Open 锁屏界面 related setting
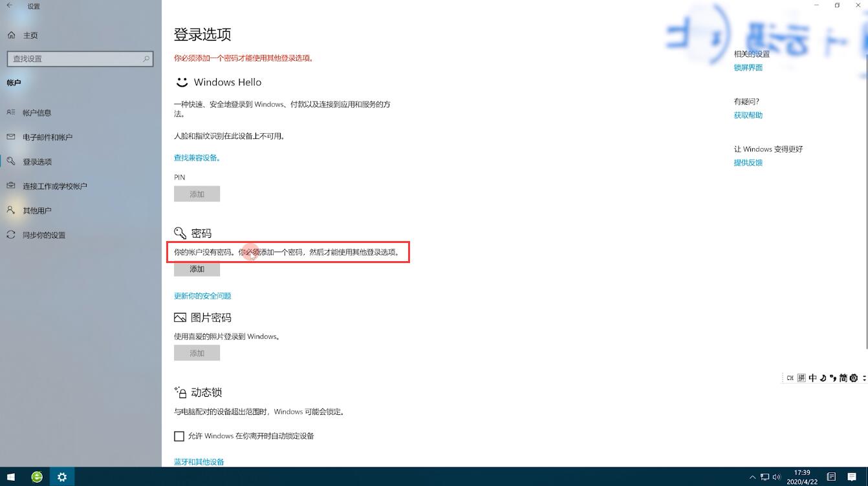The height and width of the screenshot is (486, 868). pos(748,68)
